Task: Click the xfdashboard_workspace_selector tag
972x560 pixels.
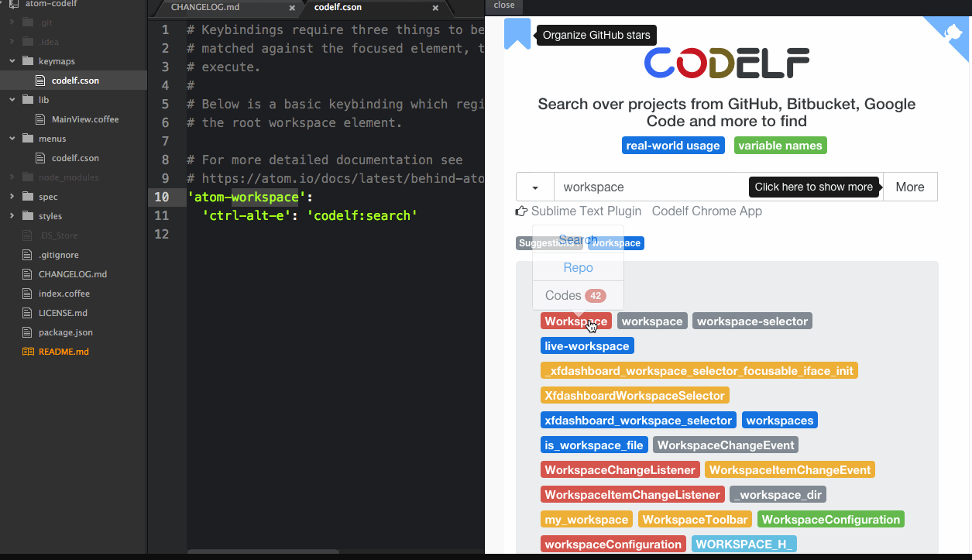Action: coord(638,420)
